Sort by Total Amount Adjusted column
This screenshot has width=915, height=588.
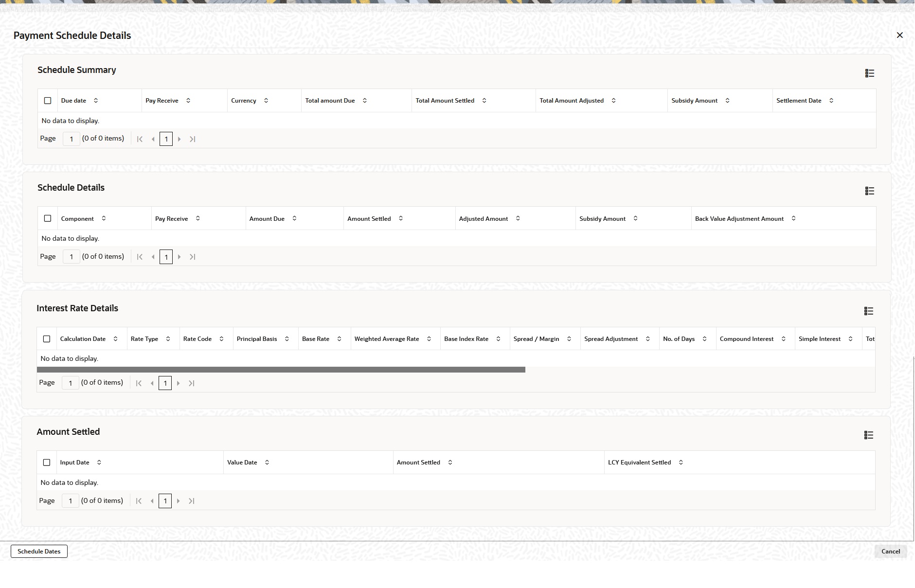[x=614, y=101]
